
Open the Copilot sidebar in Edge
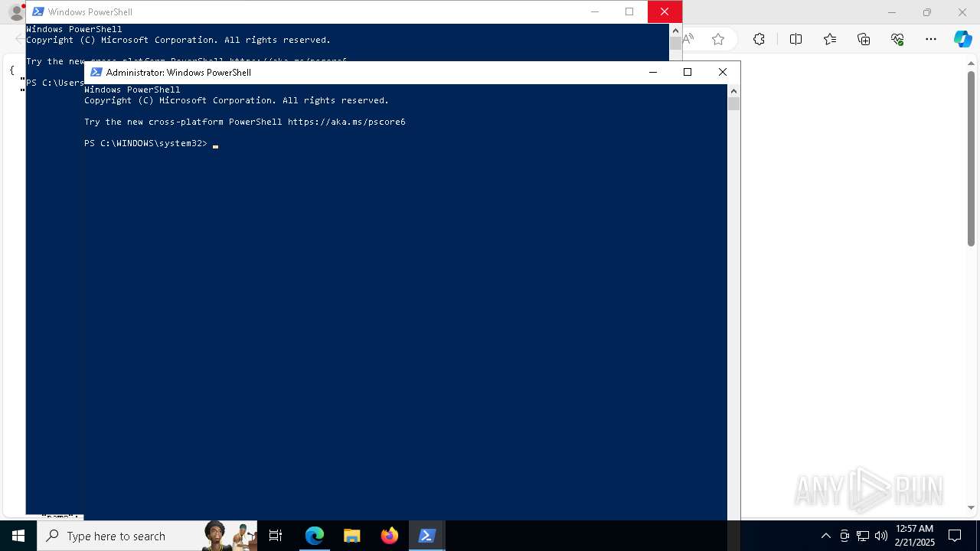pos(962,39)
